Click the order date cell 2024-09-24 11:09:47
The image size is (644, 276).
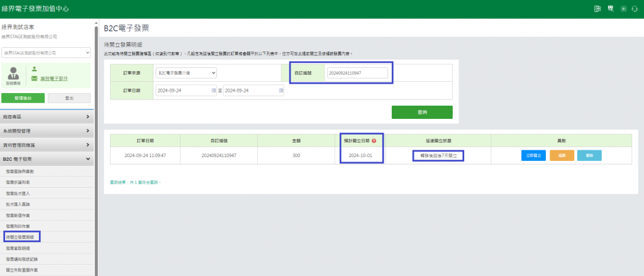tap(145, 156)
